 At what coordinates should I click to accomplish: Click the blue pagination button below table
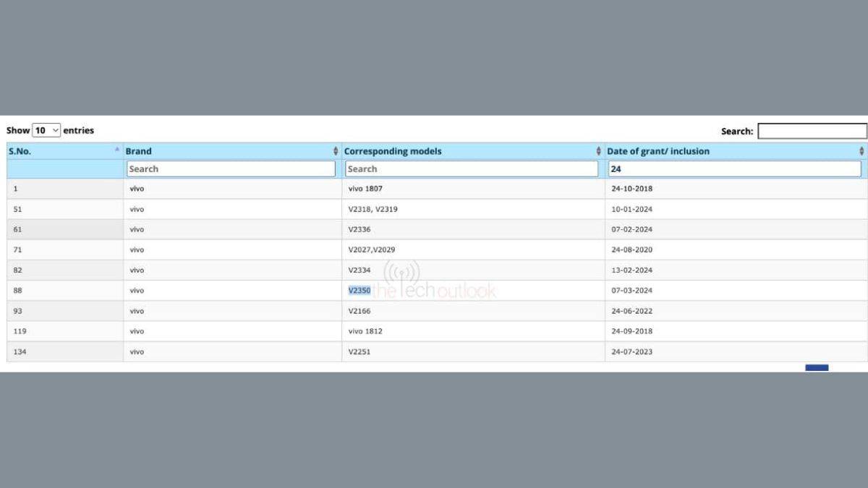click(x=817, y=368)
